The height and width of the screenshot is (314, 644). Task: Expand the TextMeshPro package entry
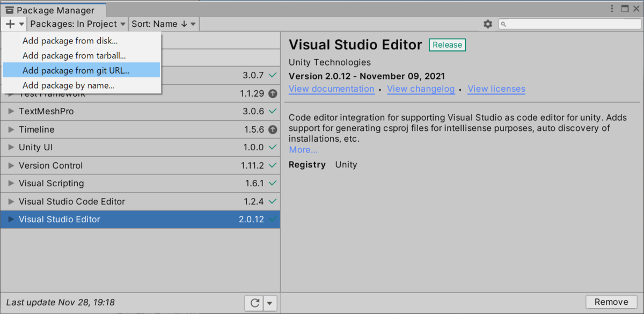point(11,111)
